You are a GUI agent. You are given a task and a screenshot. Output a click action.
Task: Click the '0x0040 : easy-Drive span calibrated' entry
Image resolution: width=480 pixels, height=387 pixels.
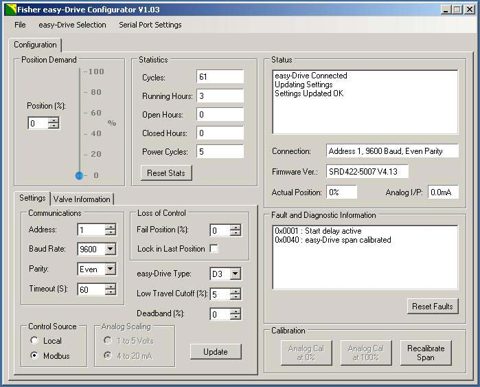click(x=333, y=240)
